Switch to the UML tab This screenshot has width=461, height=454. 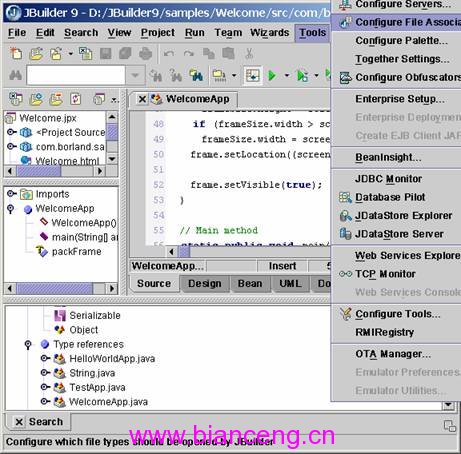(290, 284)
